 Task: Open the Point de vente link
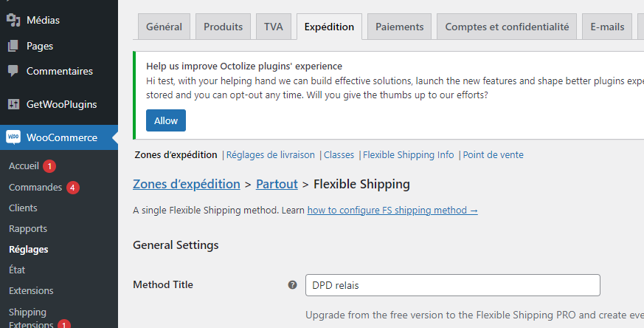click(493, 155)
